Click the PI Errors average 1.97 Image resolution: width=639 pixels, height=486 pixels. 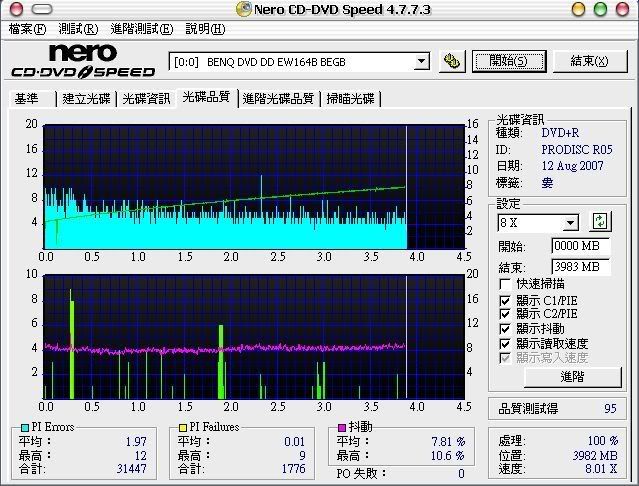coord(136,442)
